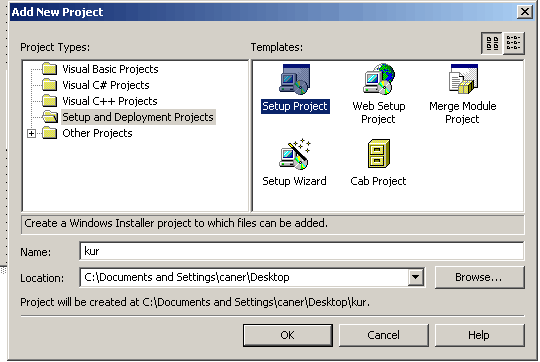Select the Setup Wizard template icon
Image resolution: width=540 pixels, height=362 pixels.
[295, 154]
